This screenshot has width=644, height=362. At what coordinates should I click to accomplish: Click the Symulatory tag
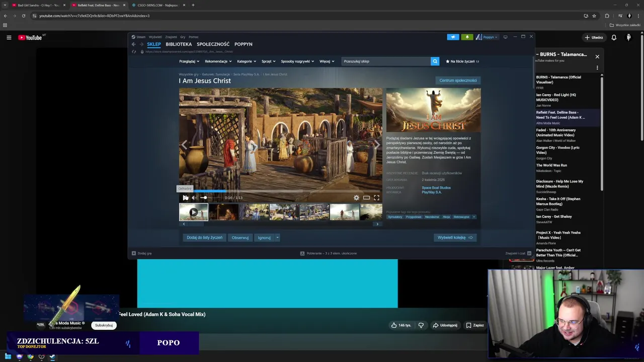(395, 217)
